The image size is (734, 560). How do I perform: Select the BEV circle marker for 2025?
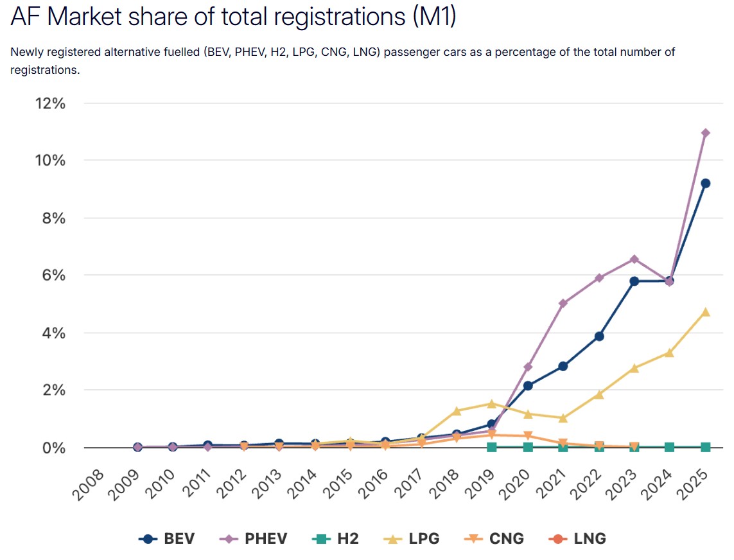click(705, 183)
